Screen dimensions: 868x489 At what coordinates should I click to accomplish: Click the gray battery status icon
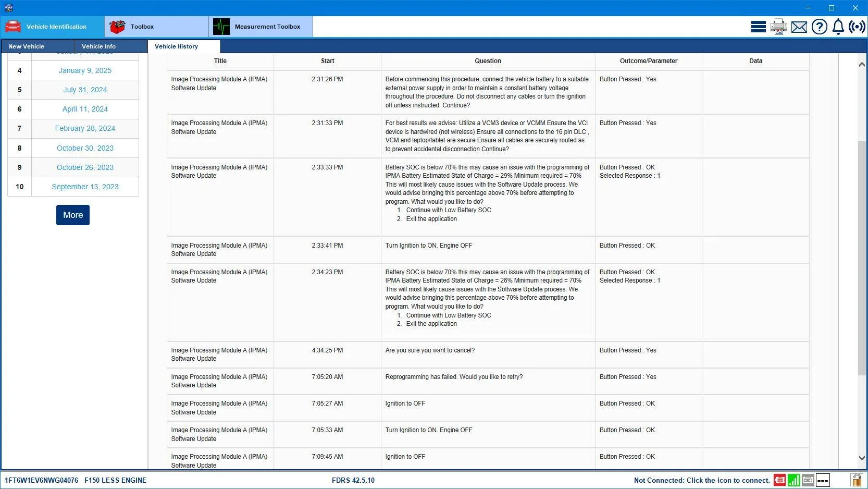tap(808, 480)
